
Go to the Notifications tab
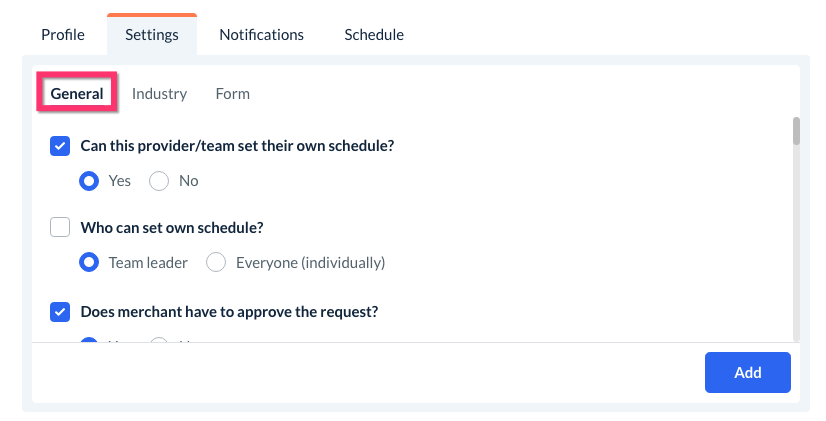click(x=261, y=35)
